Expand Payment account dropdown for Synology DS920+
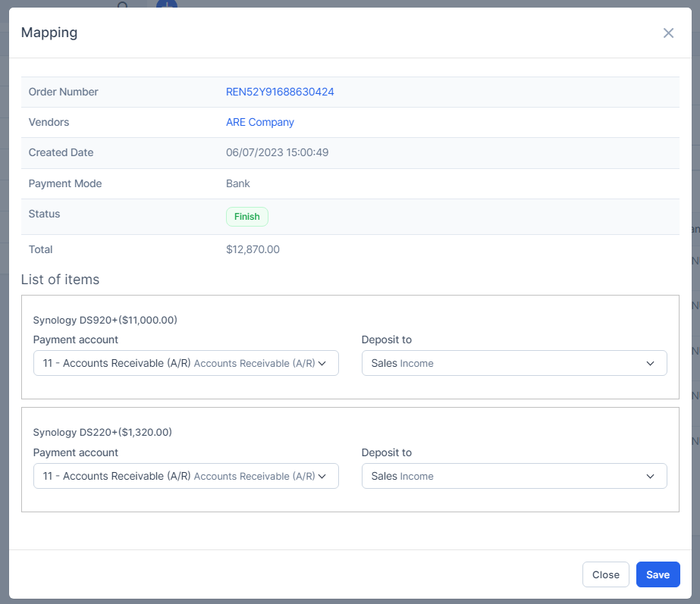700x604 pixels. pyautogui.click(x=186, y=363)
